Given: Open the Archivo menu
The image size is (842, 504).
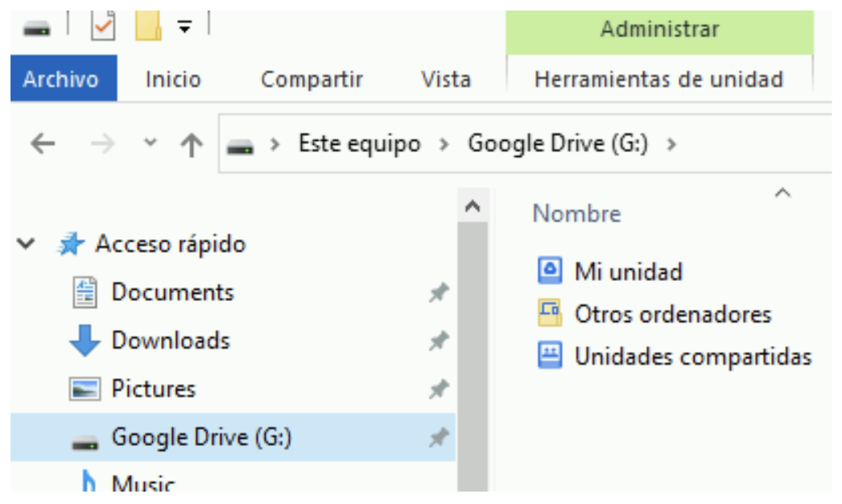Looking at the screenshot, I should coord(61,80).
